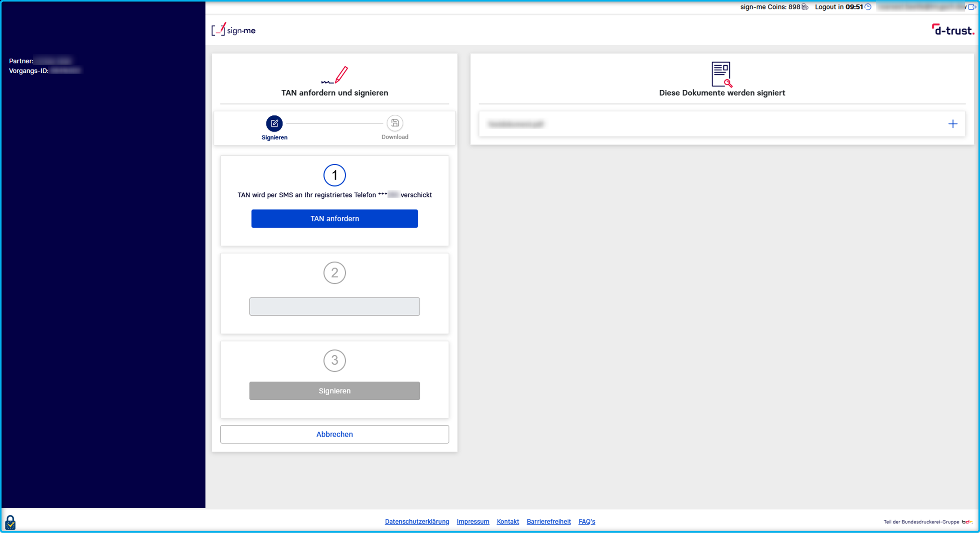Image resolution: width=980 pixels, height=533 pixels.
Task: Select the Download tab icon
Action: 394,122
